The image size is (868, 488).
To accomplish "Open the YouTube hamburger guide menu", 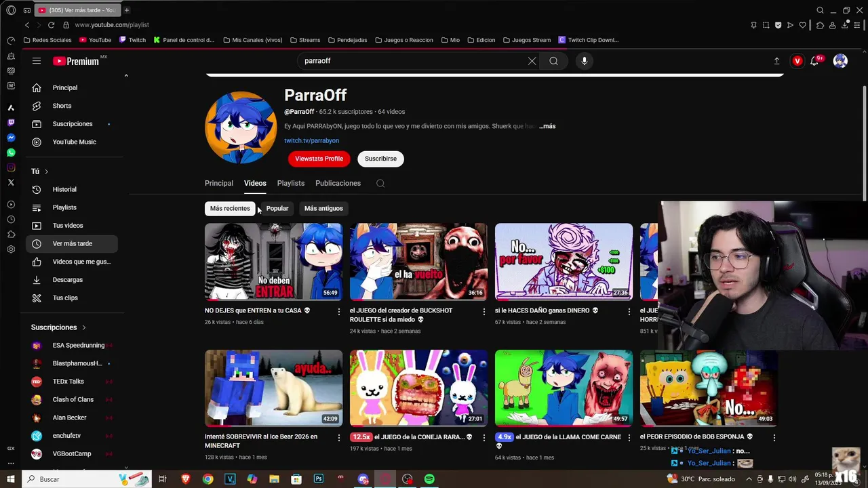I will (x=37, y=61).
